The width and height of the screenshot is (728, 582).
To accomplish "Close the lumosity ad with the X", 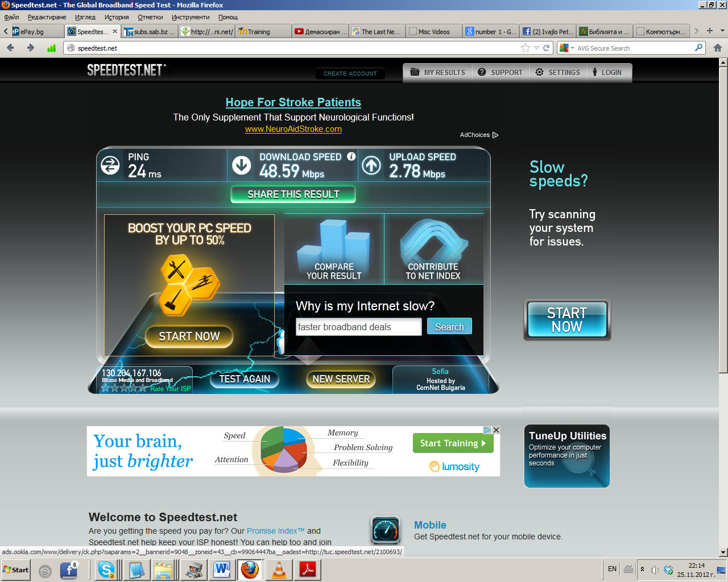I will (496, 430).
